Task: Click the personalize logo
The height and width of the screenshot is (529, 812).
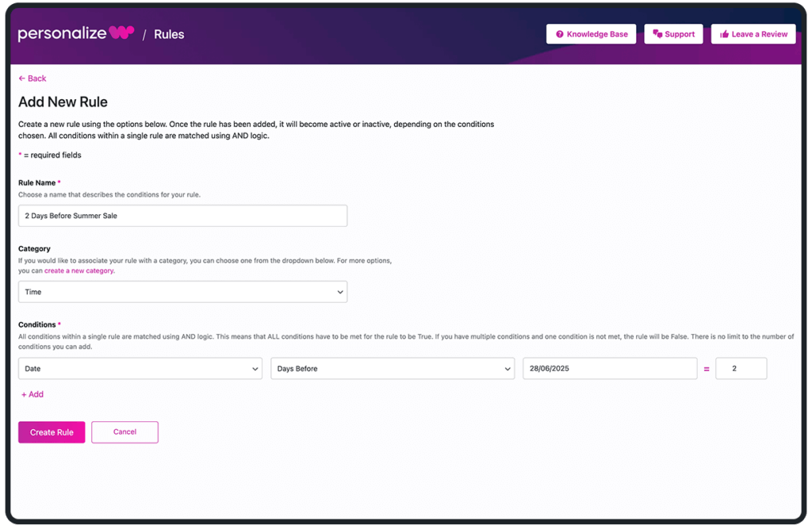Action: point(76,33)
